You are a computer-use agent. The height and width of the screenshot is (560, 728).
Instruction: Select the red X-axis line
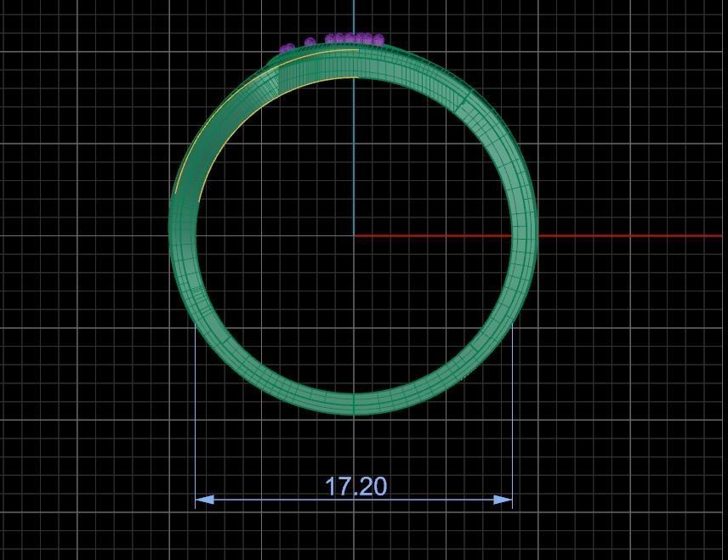pyautogui.click(x=538, y=235)
